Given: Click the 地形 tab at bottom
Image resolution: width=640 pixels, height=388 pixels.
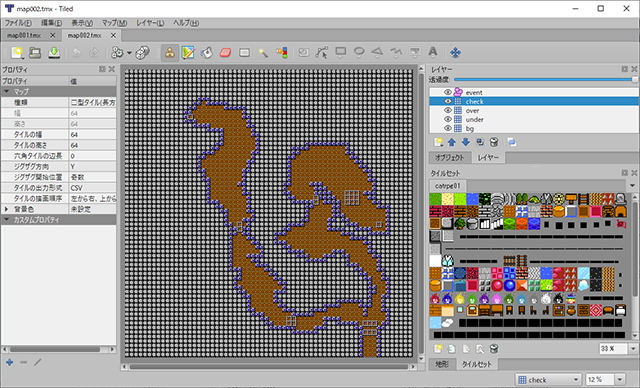Looking at the screenshot, I should point(442,364).
